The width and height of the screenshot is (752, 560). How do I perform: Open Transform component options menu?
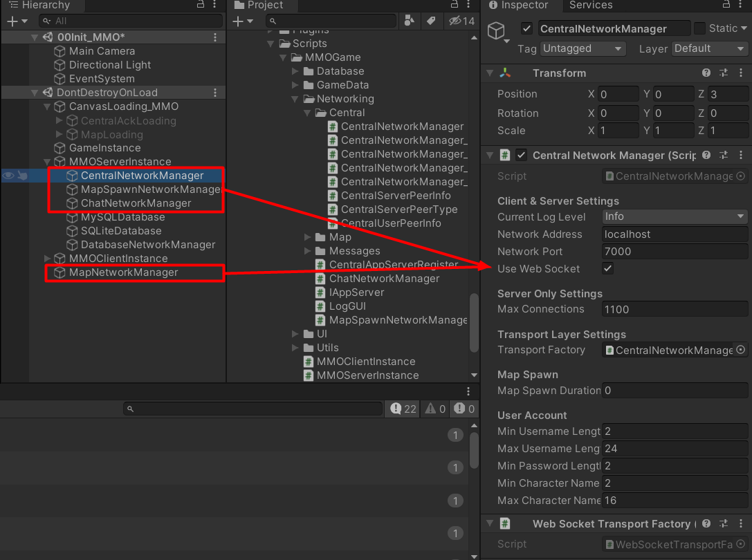tap(741, 73)
